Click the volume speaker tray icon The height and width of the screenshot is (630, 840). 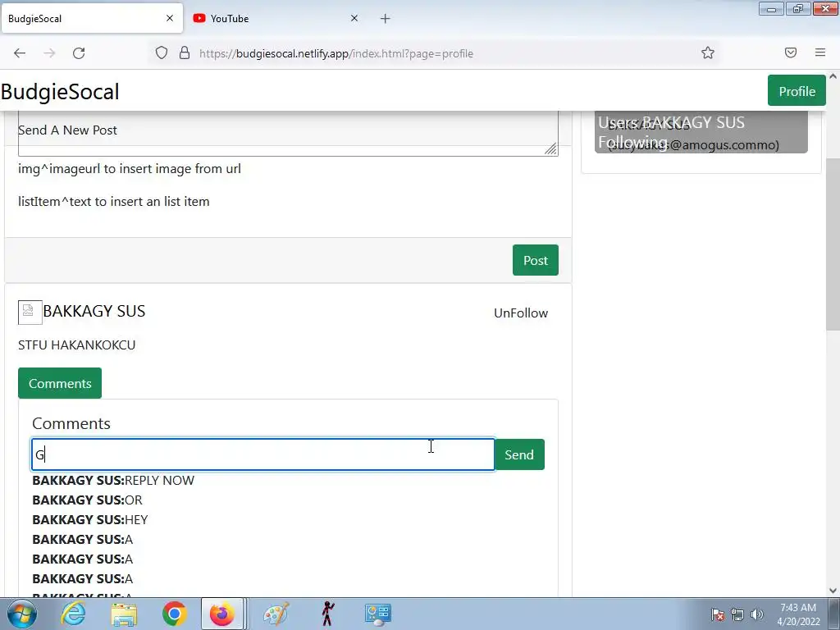click(756, 614)
